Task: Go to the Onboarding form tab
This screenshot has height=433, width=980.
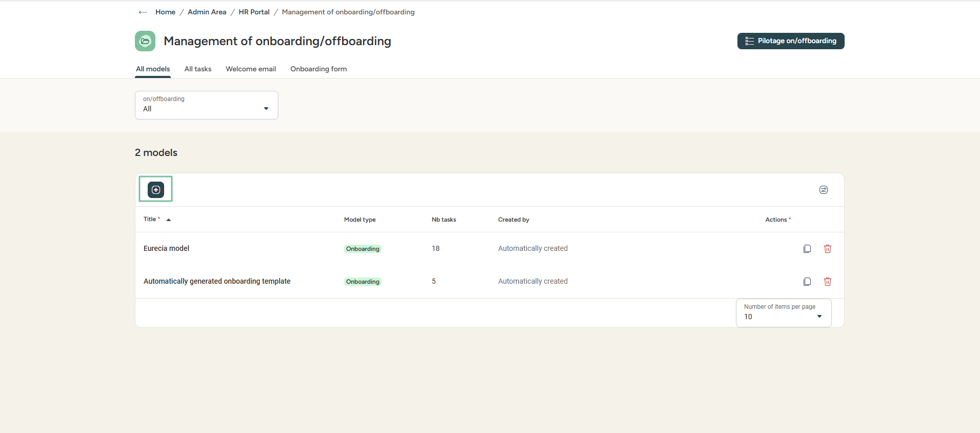Action: 318,69
